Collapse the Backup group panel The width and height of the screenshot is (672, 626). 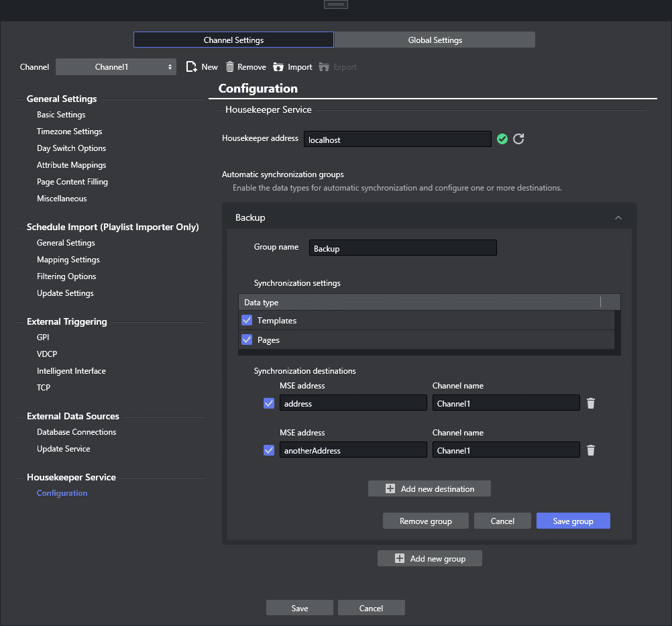(x=618, y=218)
